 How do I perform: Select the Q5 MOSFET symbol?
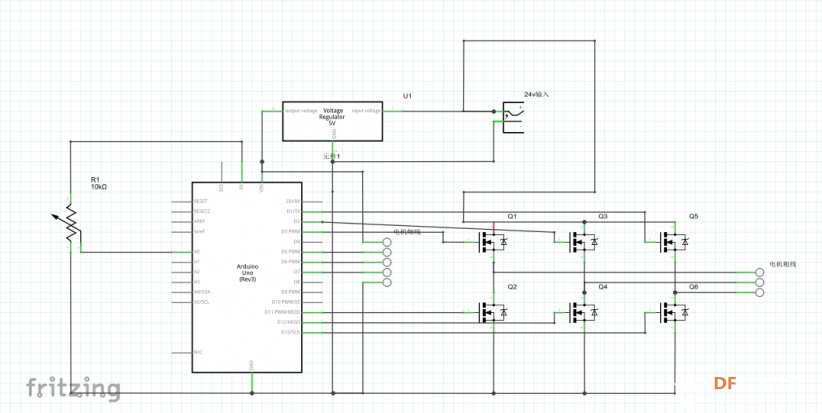coord(674,242)
